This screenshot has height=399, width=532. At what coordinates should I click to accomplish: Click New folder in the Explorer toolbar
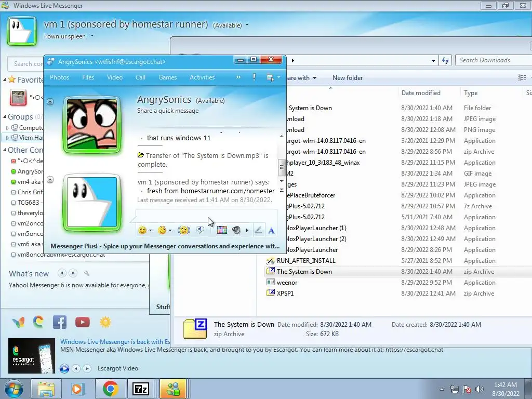tap(348, 78)
